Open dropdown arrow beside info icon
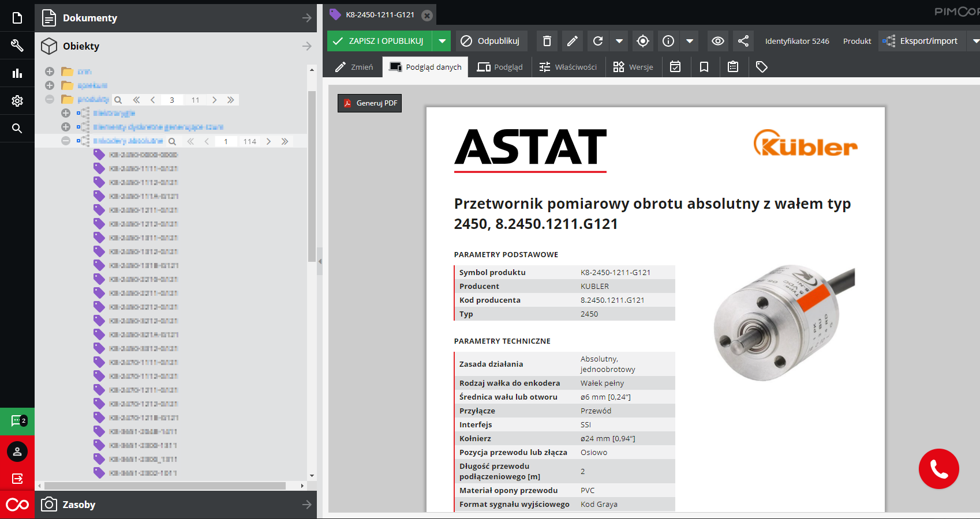980x519 pixels. (x=690, y=41)
